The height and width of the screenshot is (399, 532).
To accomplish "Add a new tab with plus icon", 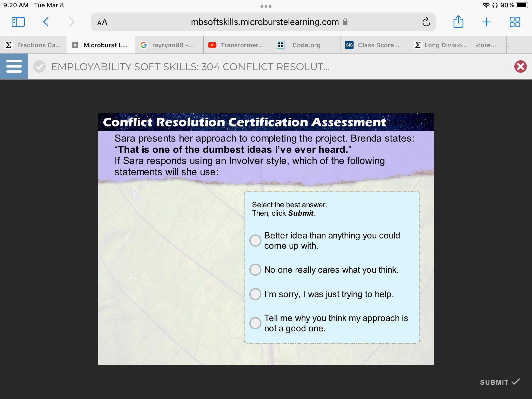I will tap(486, 22).
